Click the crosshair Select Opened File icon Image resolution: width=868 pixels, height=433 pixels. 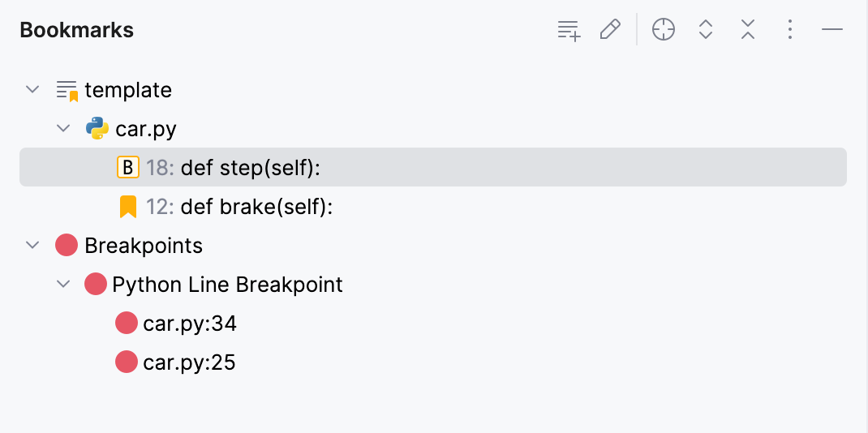click(x=664, y=31)
